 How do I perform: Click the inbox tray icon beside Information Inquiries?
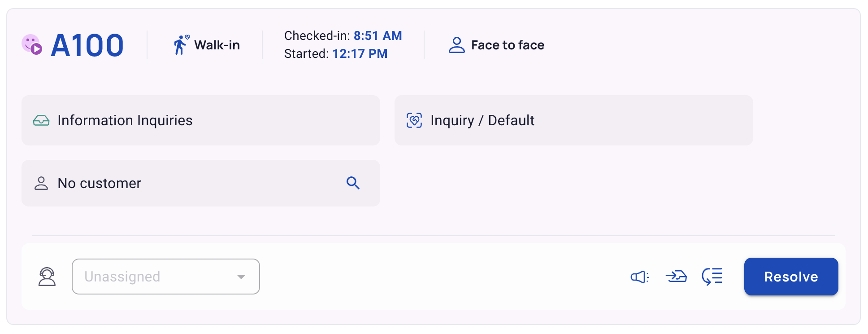tap(41, 120)
